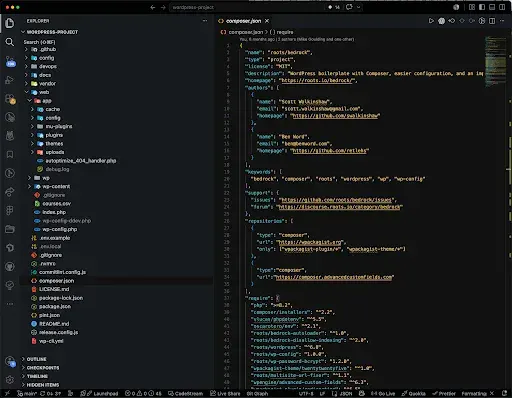Split the editor to the right
This screenshot has height=398, width=512.
tap(492, 21)
